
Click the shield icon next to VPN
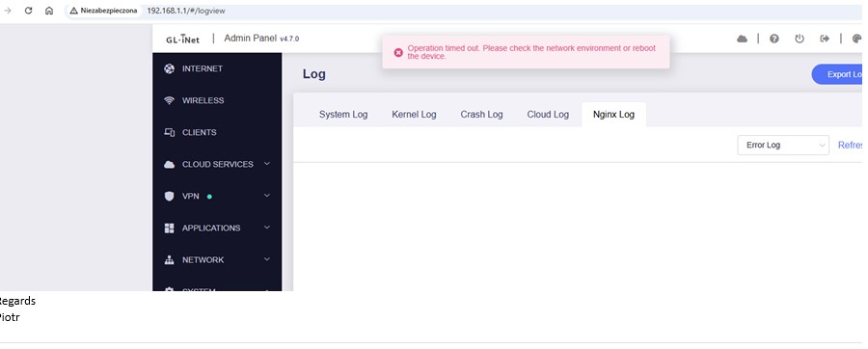click(170, 197)
